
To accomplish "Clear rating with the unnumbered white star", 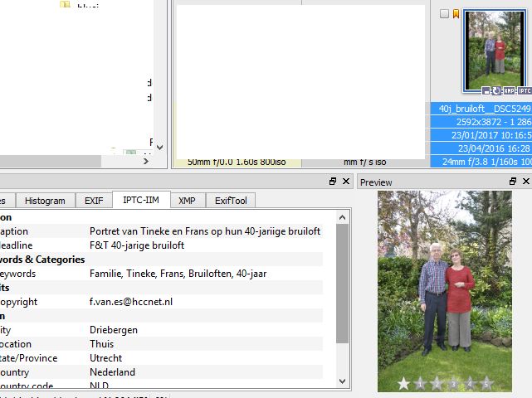I will tap(403, 383).
